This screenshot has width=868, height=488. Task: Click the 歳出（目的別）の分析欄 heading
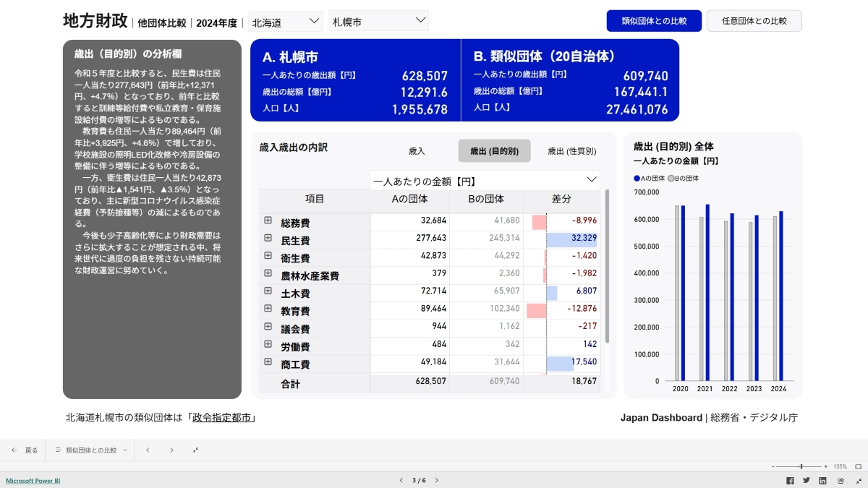click(x=127, y=53)
